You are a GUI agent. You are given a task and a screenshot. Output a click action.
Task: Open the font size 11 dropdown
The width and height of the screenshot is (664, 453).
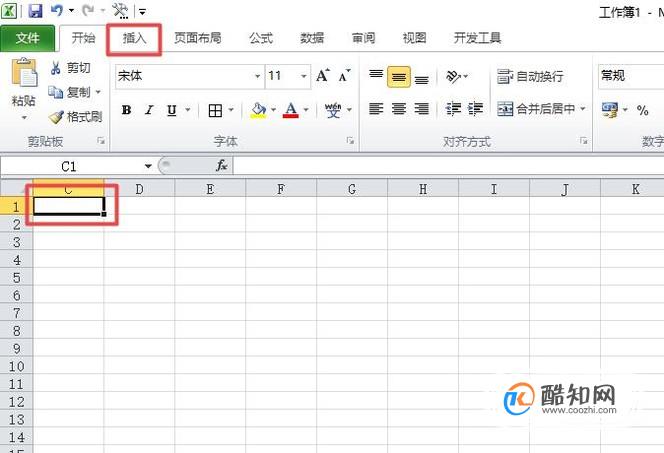304,76
